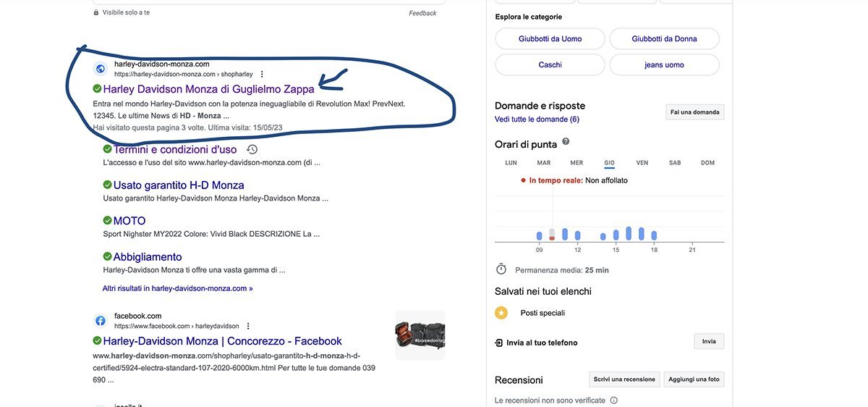Click the Fai una domanda button
868x407 pixels.
(694, 112)
